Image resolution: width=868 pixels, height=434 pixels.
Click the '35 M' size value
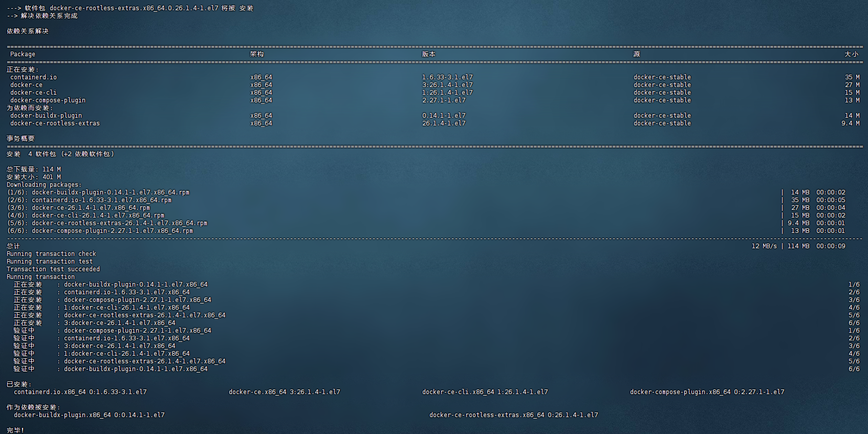pyautogui.click(x=852, y=77)
